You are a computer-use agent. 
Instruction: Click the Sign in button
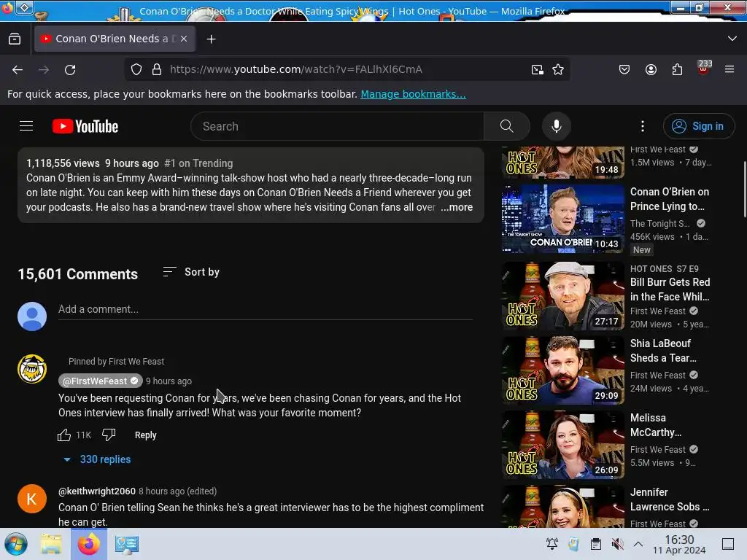pyautogui.click(x=698, y=126)
